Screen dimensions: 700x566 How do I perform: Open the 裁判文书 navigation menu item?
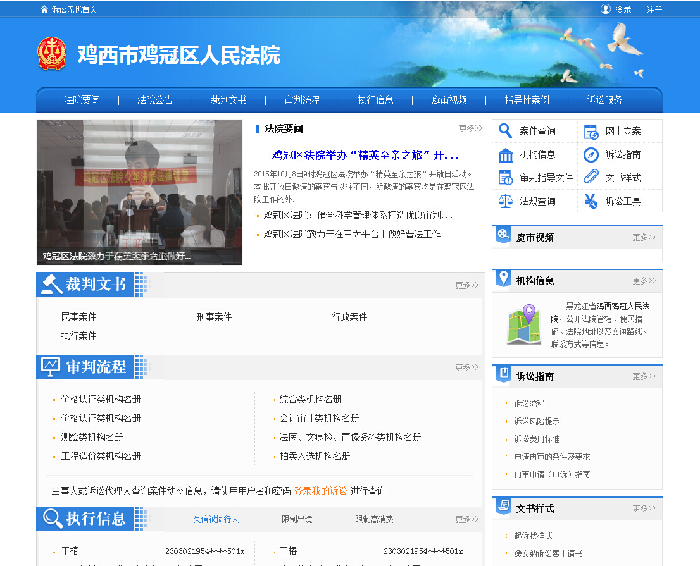coord(227,100)
